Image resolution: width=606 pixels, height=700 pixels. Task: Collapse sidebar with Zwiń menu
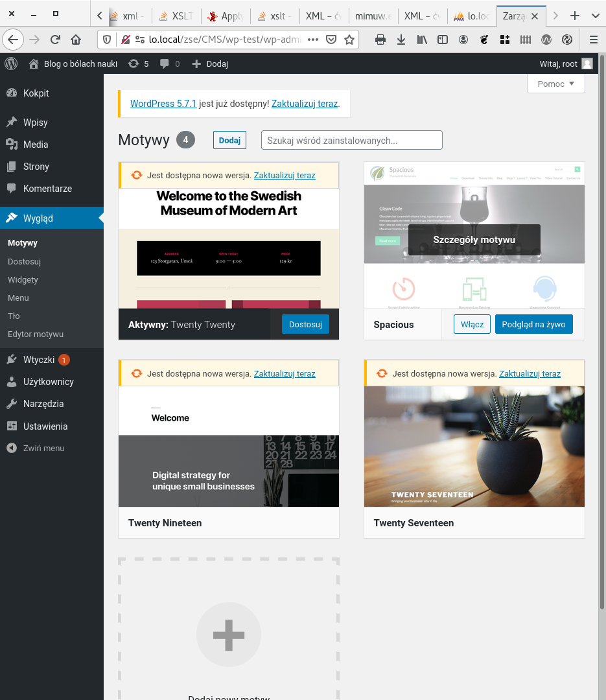(x=44, y=449)
